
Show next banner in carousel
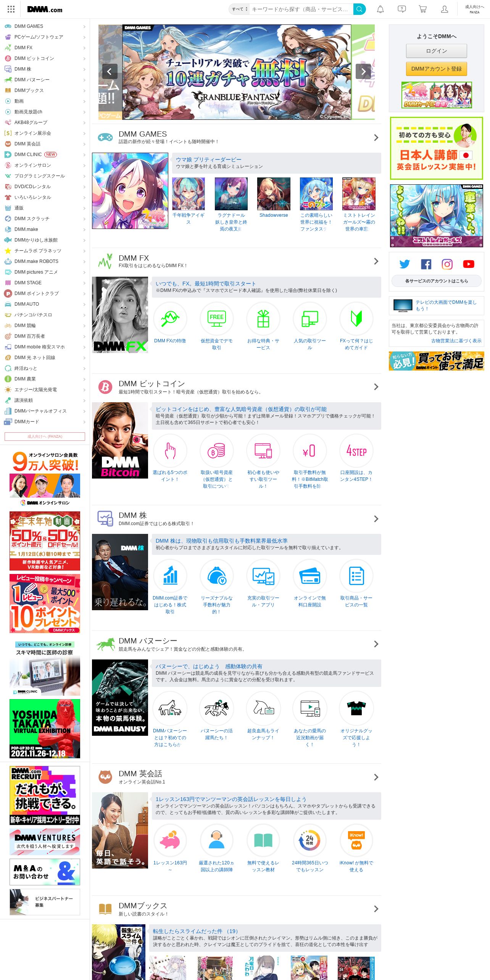pos(363,71)
